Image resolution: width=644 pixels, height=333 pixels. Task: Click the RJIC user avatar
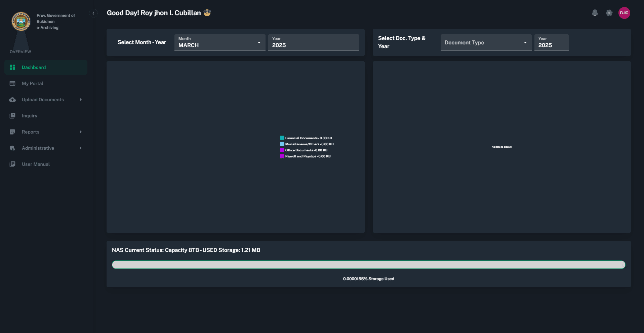[624, 13]
